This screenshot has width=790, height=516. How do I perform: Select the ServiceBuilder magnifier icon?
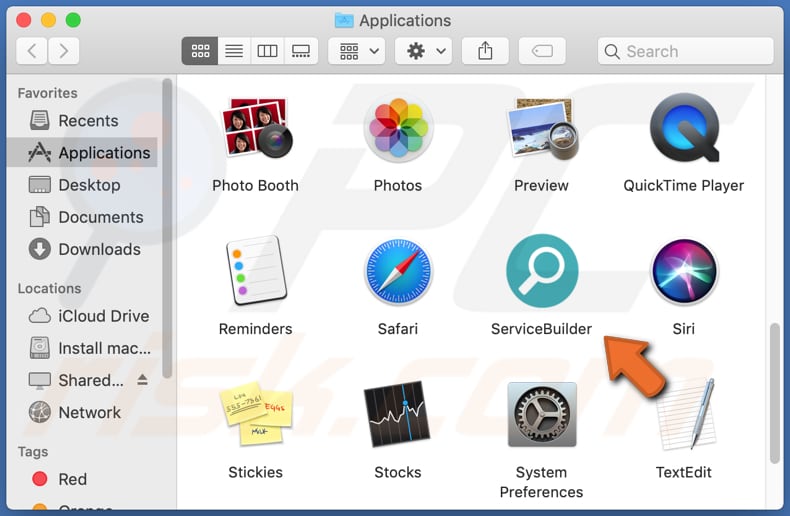click(542, 271)
